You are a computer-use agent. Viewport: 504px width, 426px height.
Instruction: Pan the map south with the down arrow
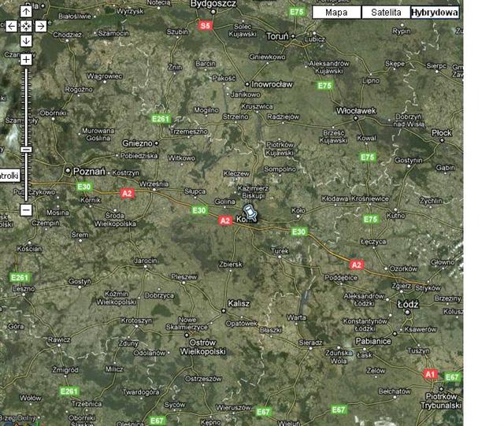[x=26, y=41]
